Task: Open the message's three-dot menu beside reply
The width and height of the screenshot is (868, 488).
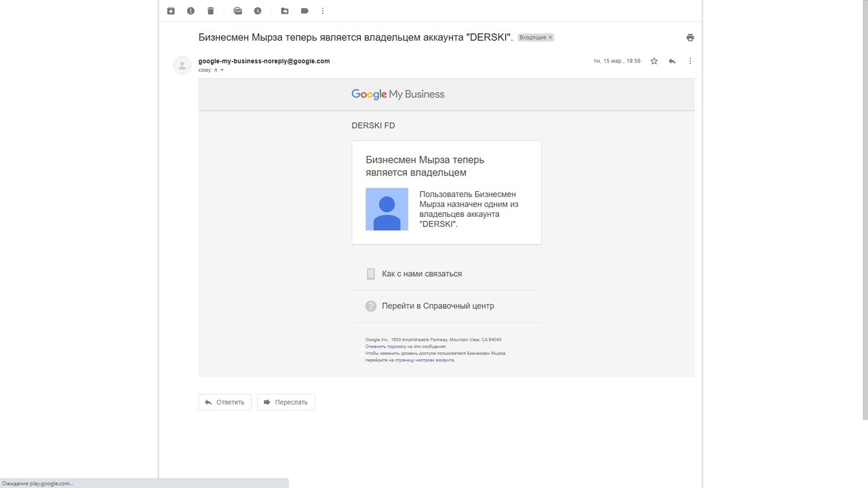Action: [x=690, y=61]
